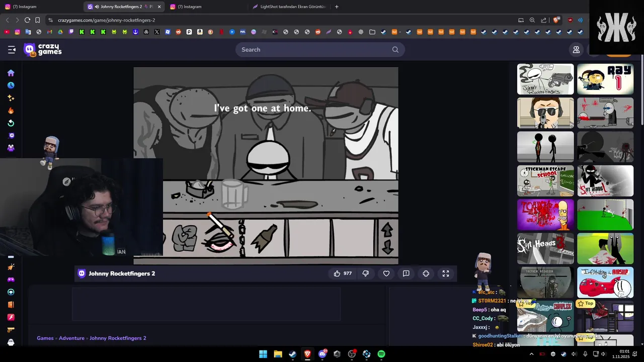Open Infiltrating the Airship thumbnail
The height and width of the screenshot is (362, 644).
pyautogui.click(x=605, y=282)
